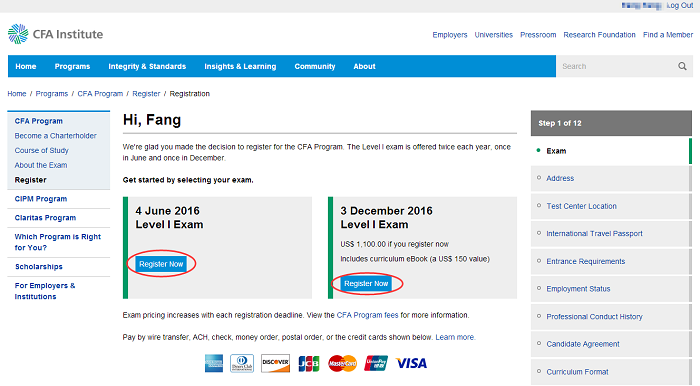Click the Hi, Fang heading

[152, 120]
